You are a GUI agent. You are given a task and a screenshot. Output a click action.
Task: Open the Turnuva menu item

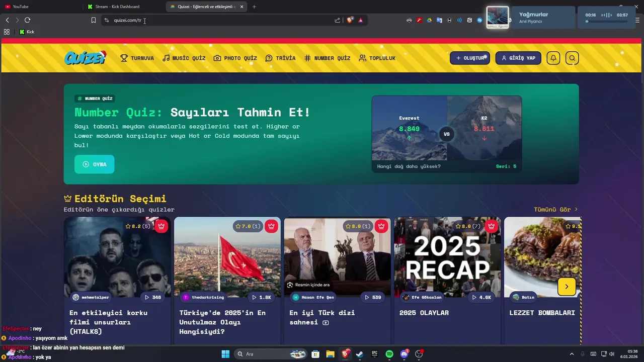(137, 58)
